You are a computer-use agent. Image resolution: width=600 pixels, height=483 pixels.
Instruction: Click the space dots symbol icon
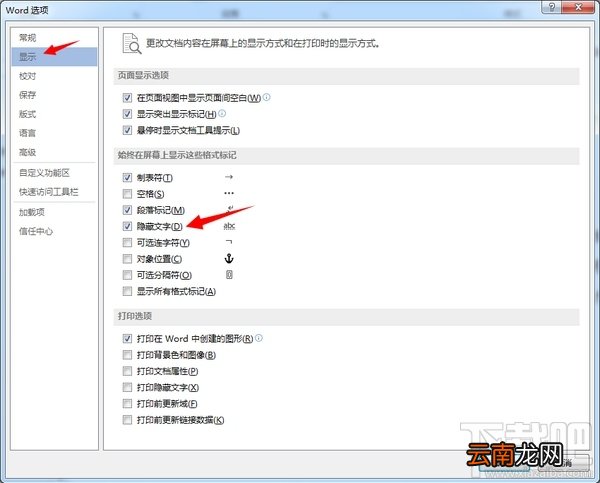click(x=229, y=193)
